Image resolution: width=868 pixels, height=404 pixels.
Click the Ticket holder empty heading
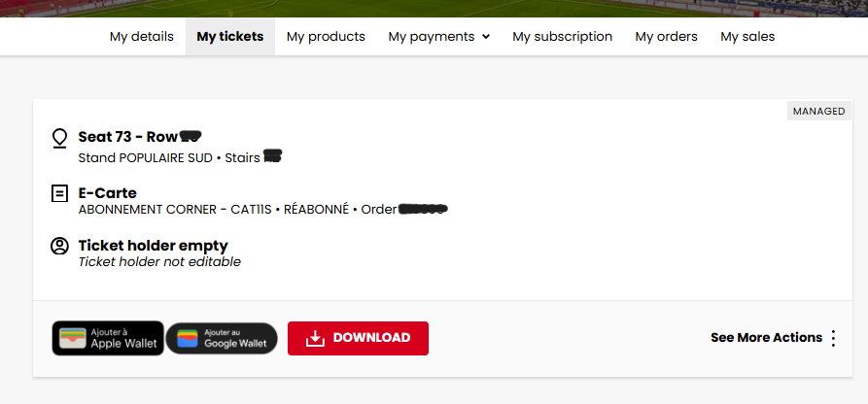click(153, 246)
